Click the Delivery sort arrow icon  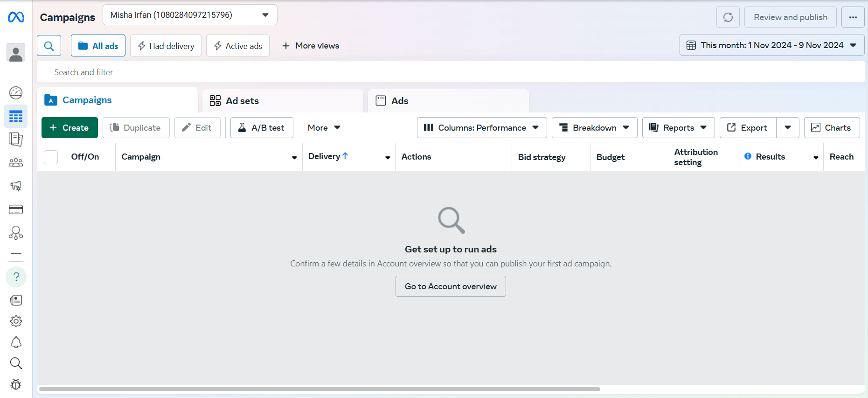point(345,156)
